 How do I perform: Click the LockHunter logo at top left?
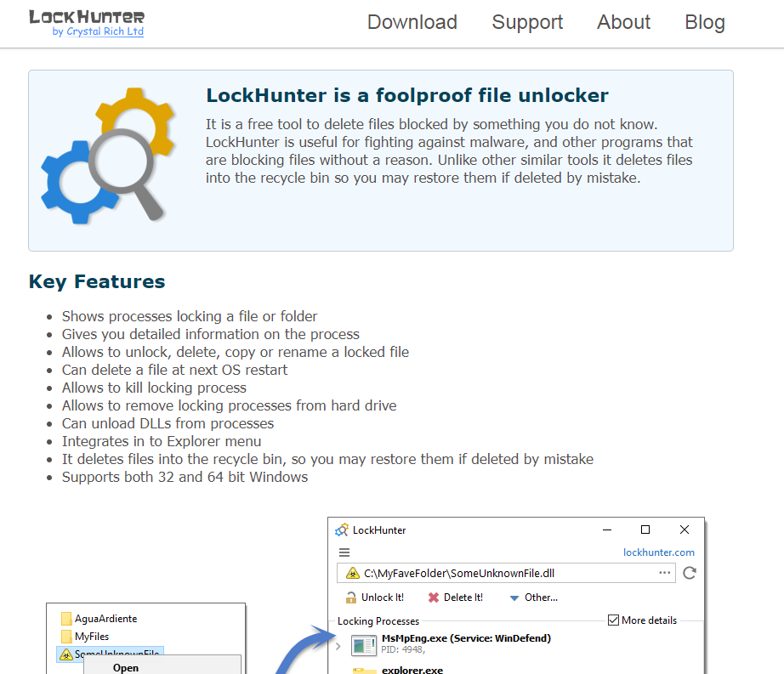click(86, 17)
